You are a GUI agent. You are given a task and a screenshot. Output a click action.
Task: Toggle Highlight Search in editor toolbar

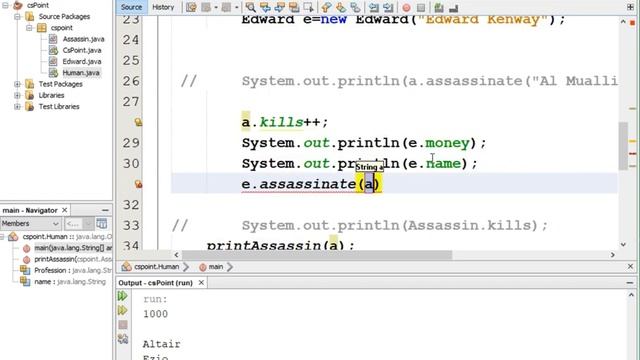(294, 7)
